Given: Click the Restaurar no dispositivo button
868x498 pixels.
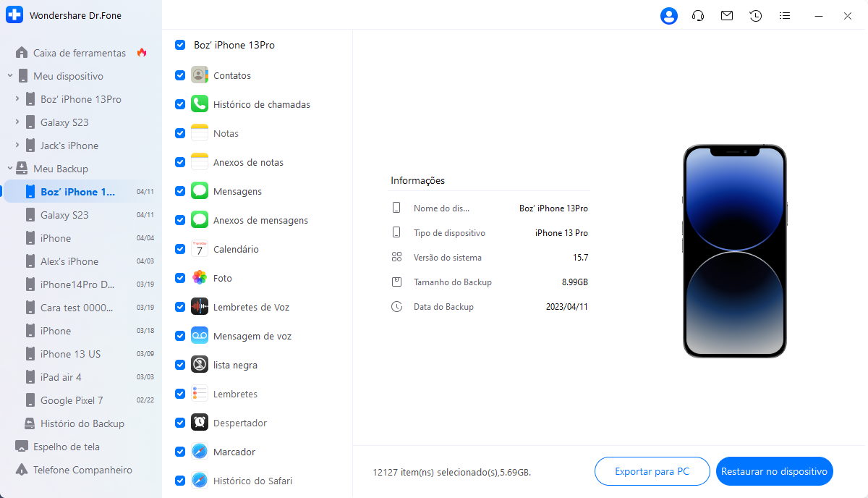Looking at the screenshot, I should click(x=774, y=471).
